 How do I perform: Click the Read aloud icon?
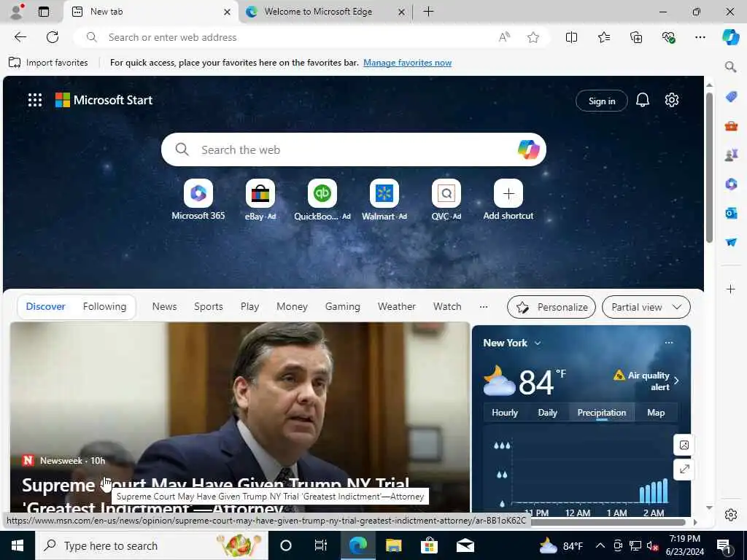[x=504, y=37]
